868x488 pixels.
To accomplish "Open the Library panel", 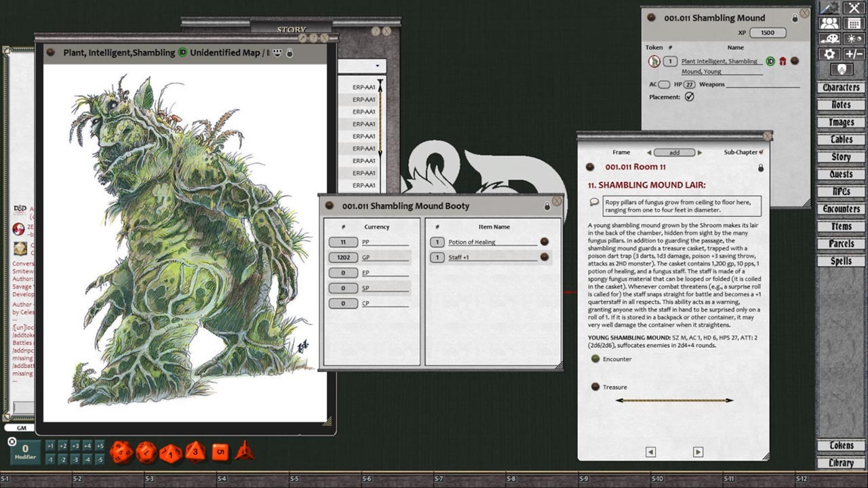I will (840, 463).
